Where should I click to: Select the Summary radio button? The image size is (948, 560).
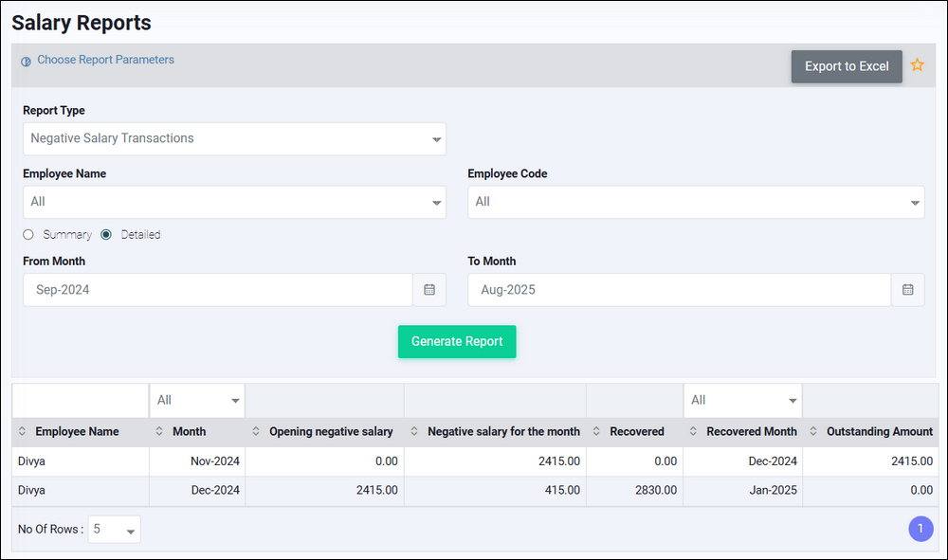(x=28, y=234)
